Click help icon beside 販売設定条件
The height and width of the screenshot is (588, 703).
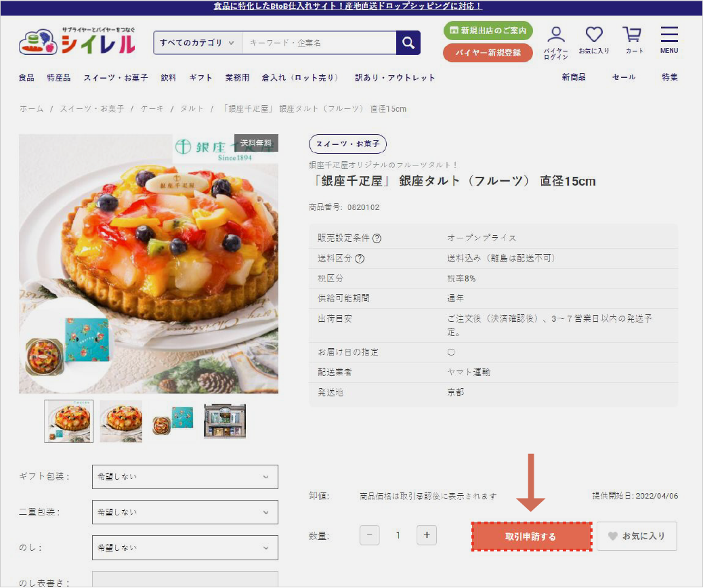377,238
